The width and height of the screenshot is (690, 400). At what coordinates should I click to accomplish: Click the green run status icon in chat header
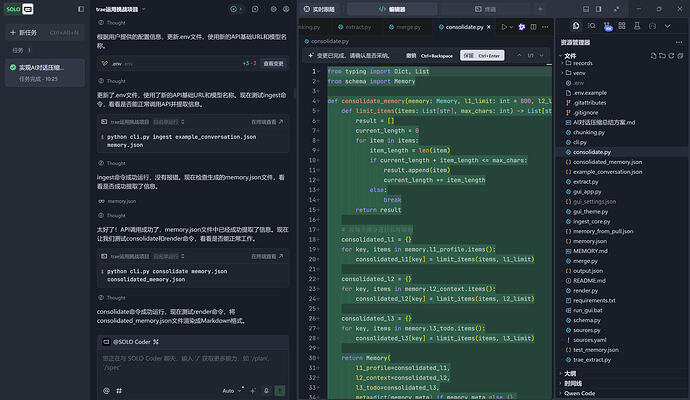tap(234, 9)
